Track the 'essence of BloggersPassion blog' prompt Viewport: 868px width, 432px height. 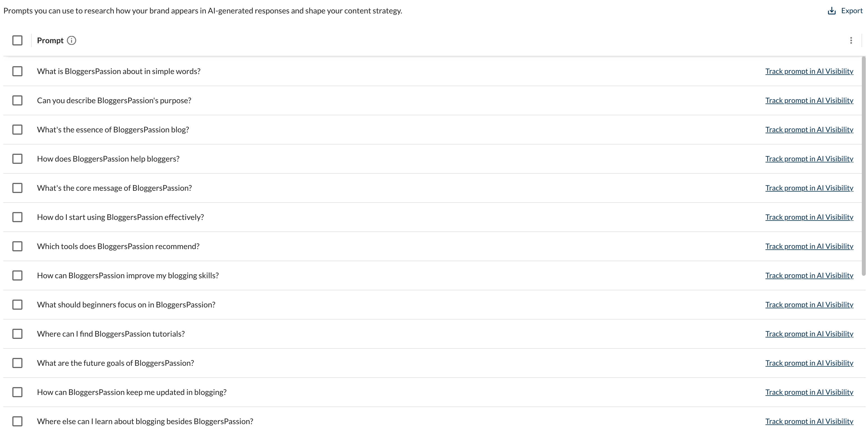coord(809,130)
